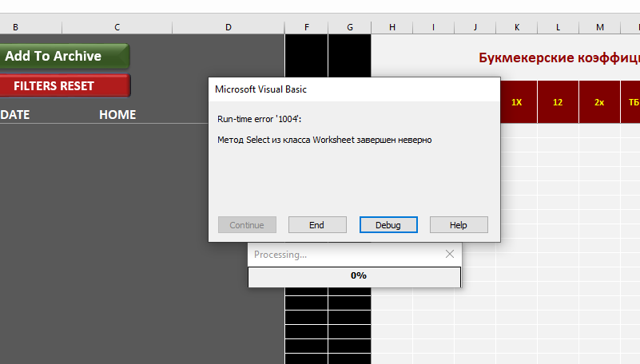
Task: Click the HOME column label
Action: 117,114
